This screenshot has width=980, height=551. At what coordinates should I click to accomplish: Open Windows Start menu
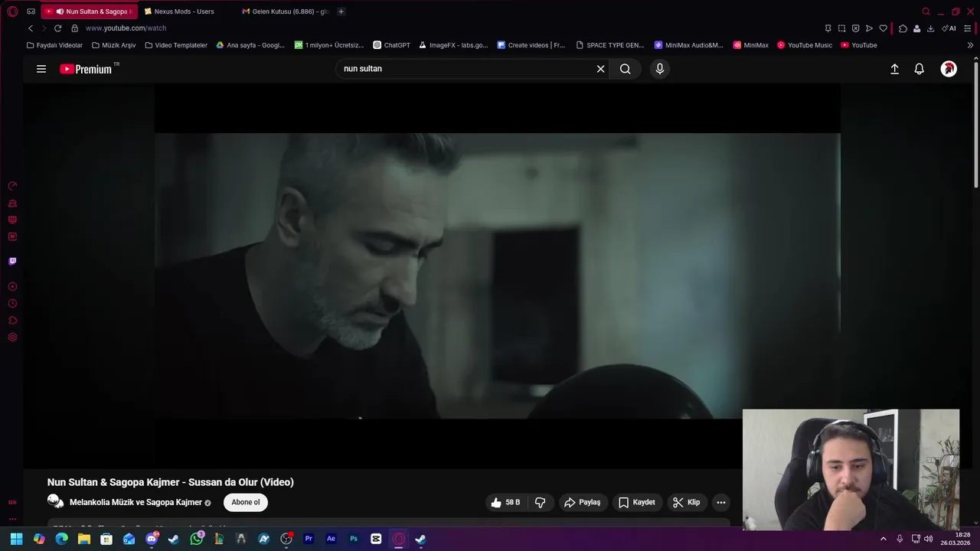(x=16, y=539)
